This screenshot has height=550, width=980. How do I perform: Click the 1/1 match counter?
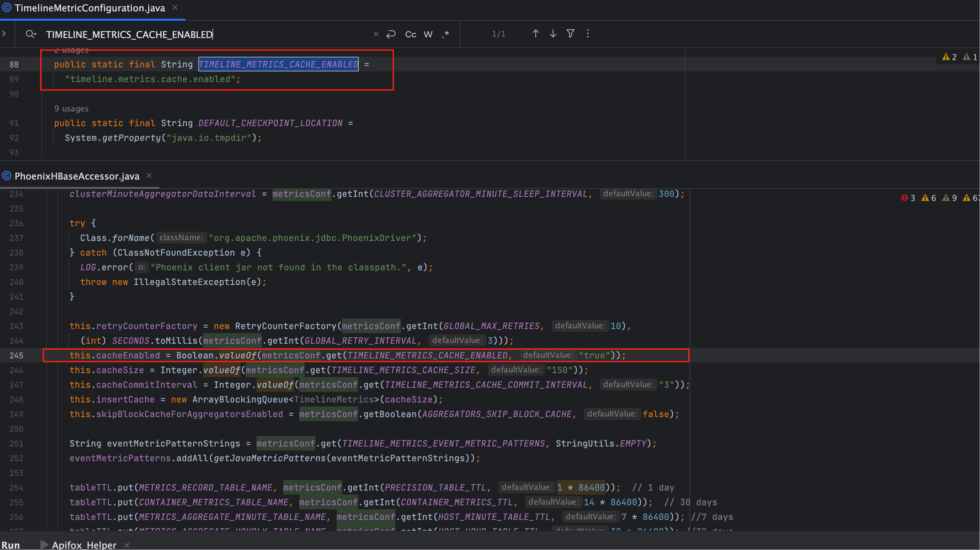coord(498,34)
